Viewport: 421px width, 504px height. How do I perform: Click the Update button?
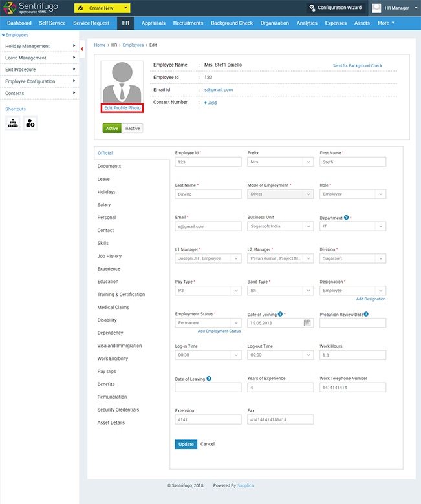coord(186,444)
